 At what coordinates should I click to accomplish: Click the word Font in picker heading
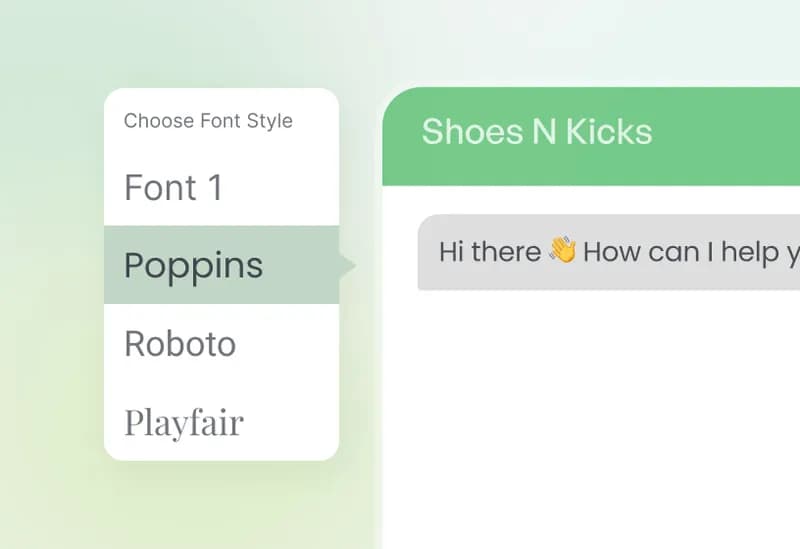220,121
